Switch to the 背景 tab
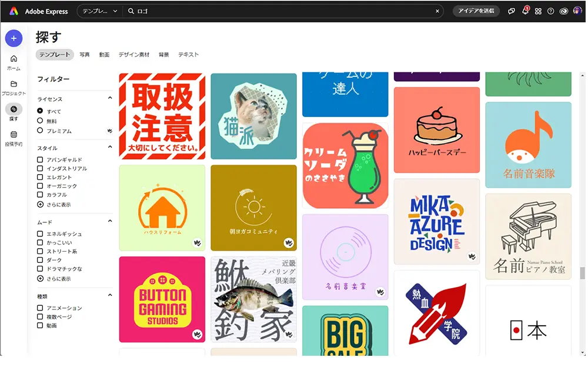 pyautogui.click(x=164, y=54)
